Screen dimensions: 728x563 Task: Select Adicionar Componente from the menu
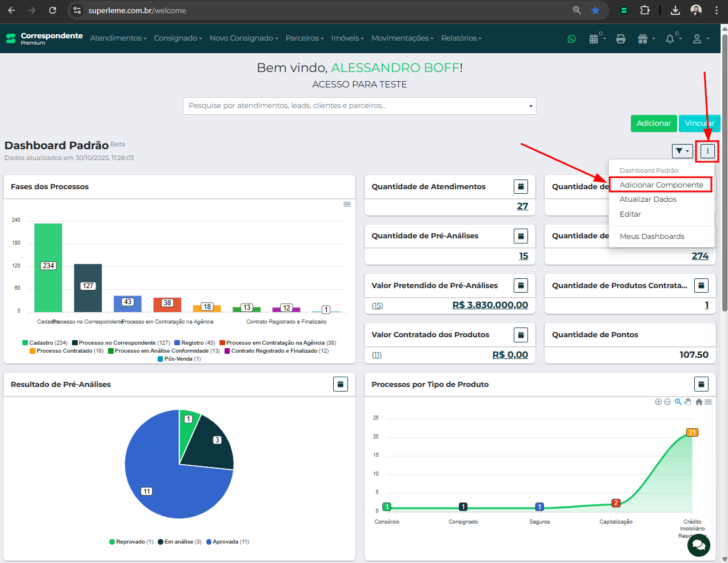tap(661, 185)
